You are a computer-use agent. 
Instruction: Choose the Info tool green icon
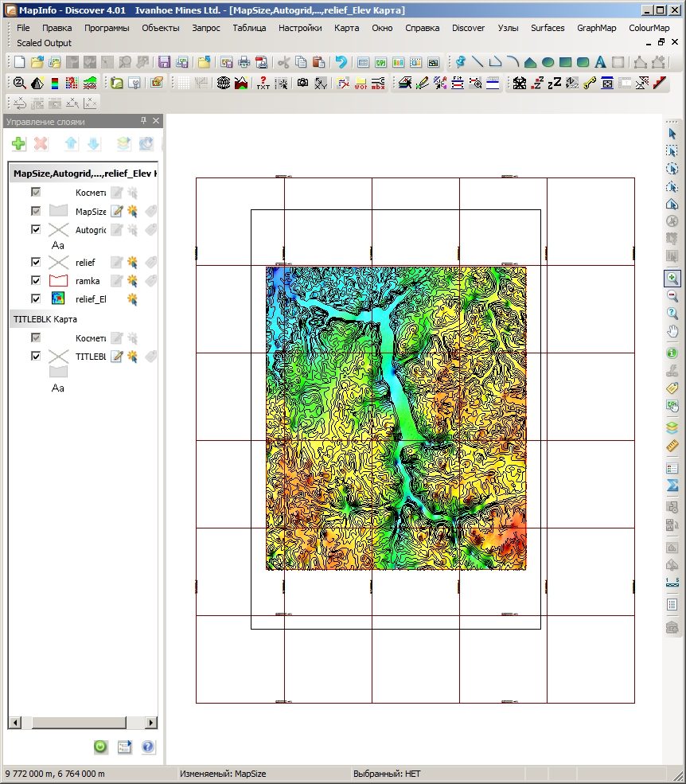coord(672,353)
